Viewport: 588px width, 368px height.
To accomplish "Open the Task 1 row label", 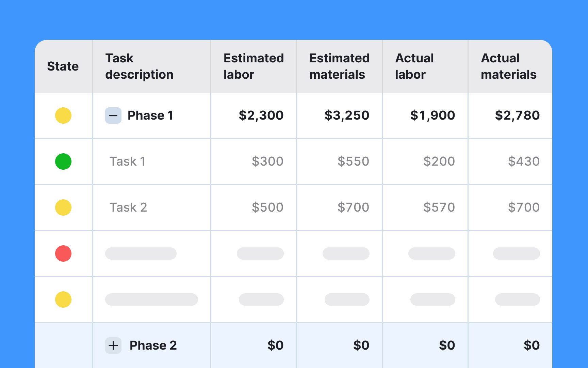I will click(x=128, y=162).
